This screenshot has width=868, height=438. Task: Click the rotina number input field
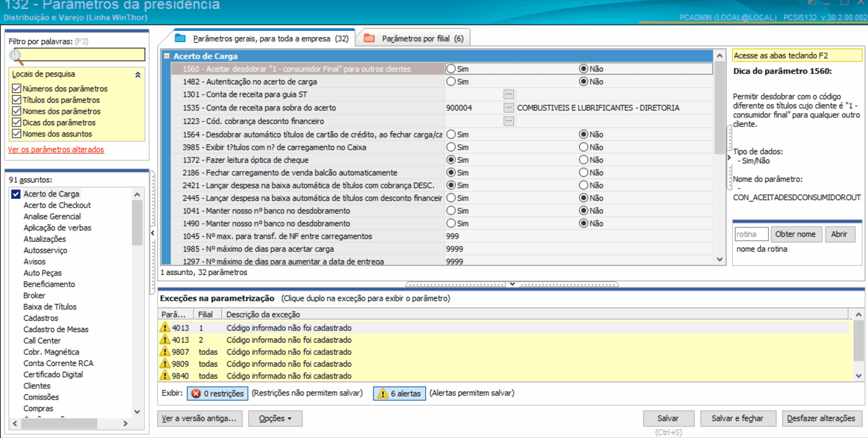pyautogui.click(x=751, y=234)
